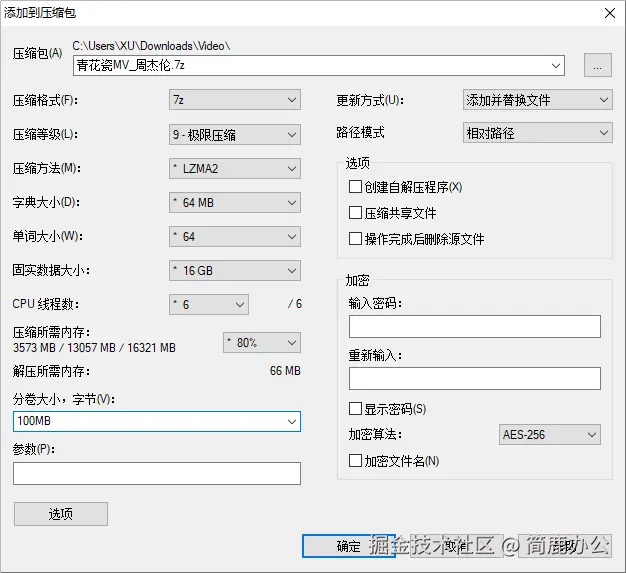Click the 解压所需内存 label

tap(52, 371)
